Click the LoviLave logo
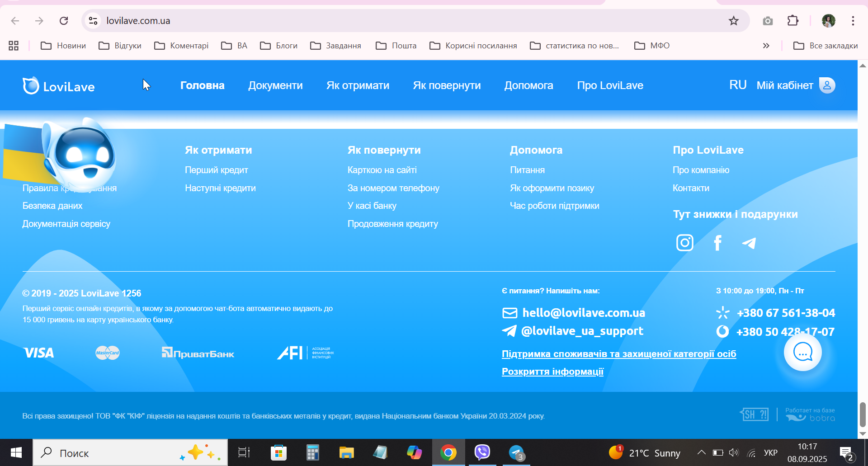This screenshot has height=466, width=868. [59, 86]
